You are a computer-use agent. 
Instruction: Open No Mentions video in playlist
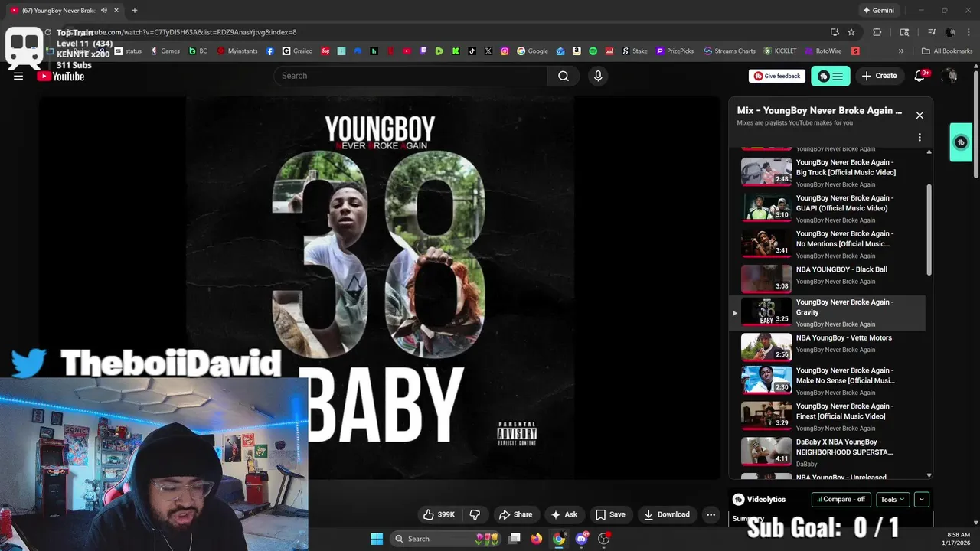click(x=827, y=243)
